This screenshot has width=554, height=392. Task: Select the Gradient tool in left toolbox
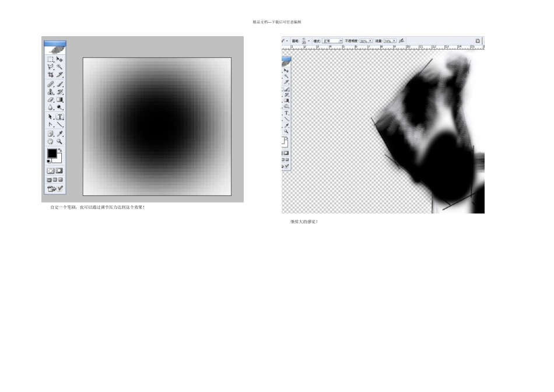click(59, 100)
